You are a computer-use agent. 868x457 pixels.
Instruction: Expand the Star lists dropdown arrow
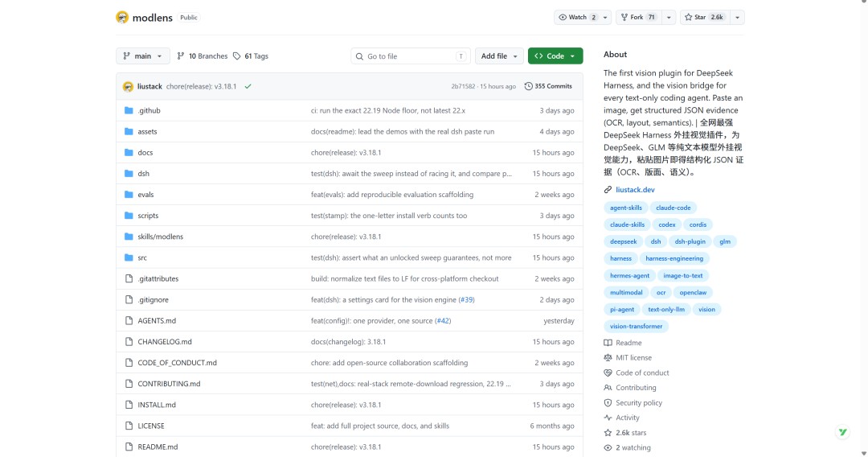pyautogui.click(x=737, y=17)
